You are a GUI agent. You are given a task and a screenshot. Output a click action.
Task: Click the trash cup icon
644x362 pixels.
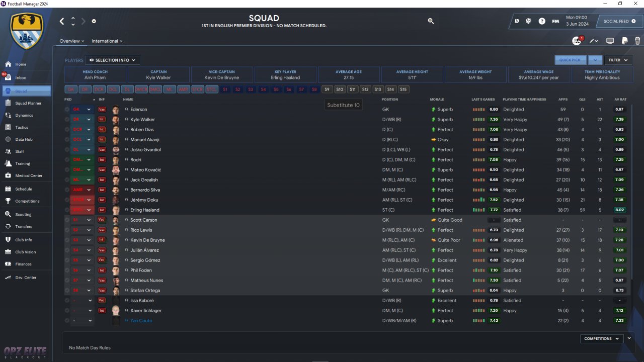coord(637,41)
